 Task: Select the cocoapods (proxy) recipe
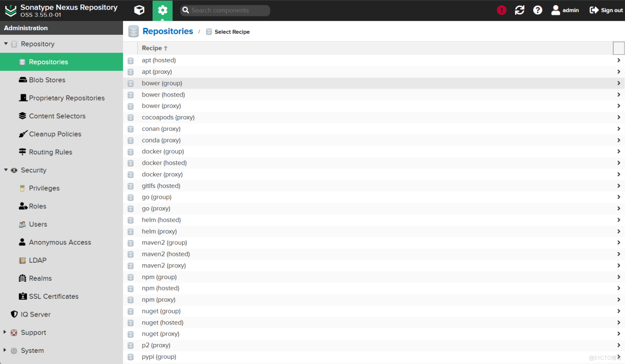[x=374, y=117]
